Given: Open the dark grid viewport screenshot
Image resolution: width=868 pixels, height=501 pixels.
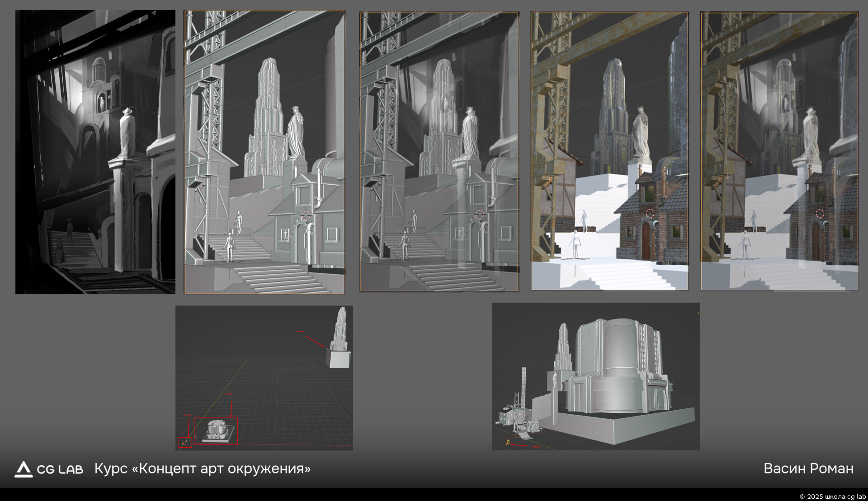Looking at the screenshot, I should [x=264, y=378].
